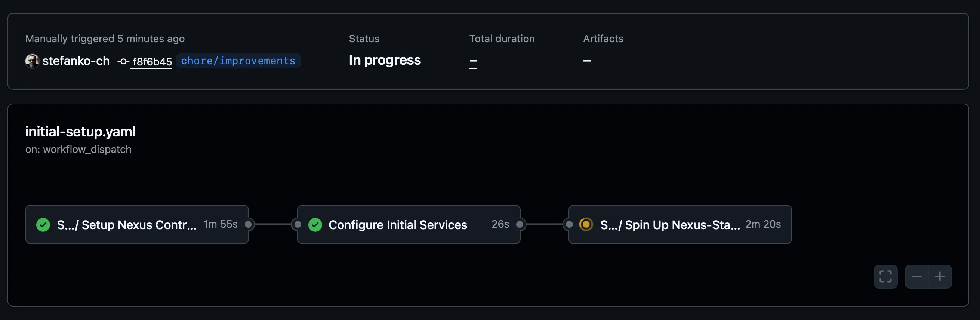
Task: Click the commit icon next to f8f6b45
Action: 123,61
